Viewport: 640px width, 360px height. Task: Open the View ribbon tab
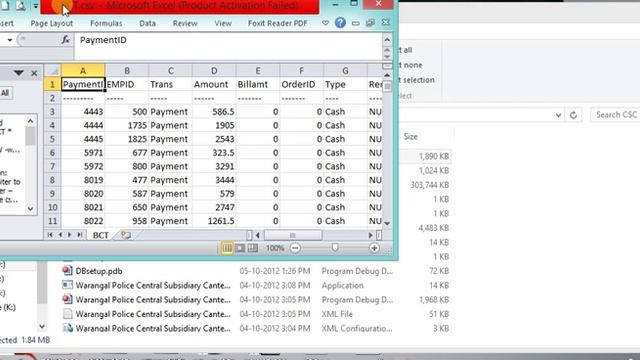223,23
